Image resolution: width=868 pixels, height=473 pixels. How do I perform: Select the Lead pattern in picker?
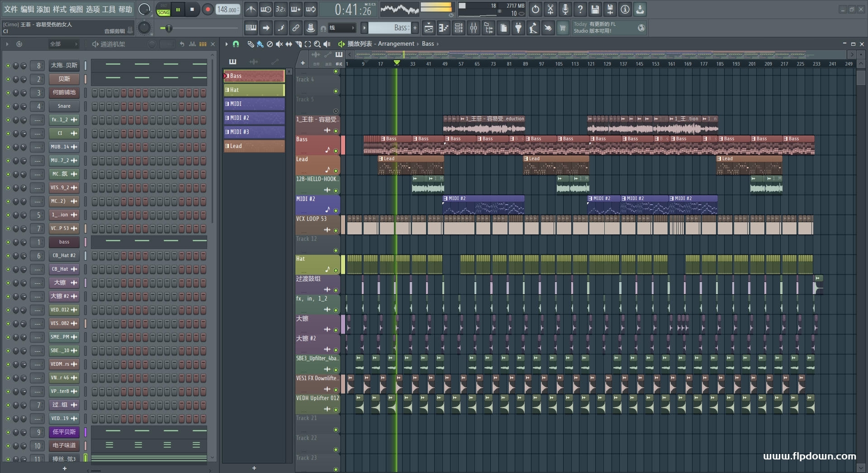[254, 146]
